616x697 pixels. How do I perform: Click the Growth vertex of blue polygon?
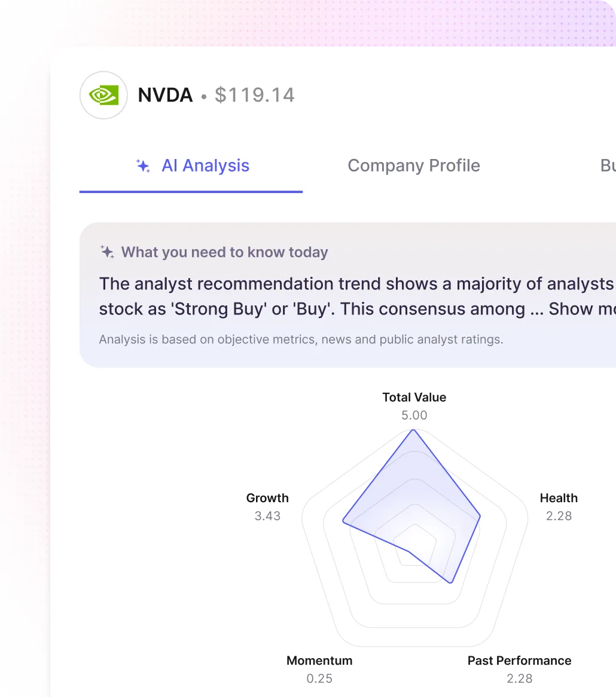coord(343,521)
